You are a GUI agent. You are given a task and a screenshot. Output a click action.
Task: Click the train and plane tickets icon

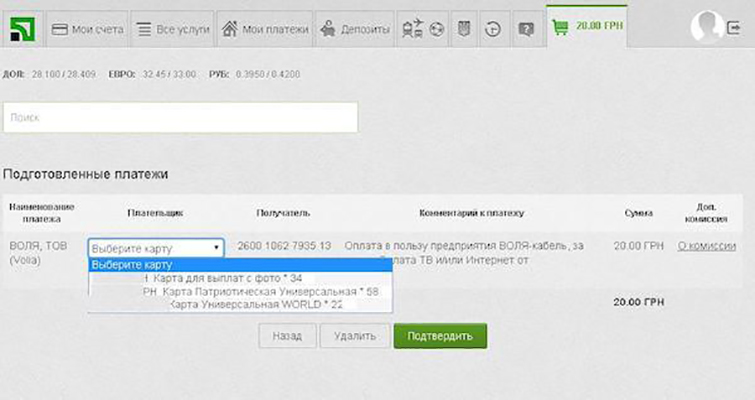point(411,30)
